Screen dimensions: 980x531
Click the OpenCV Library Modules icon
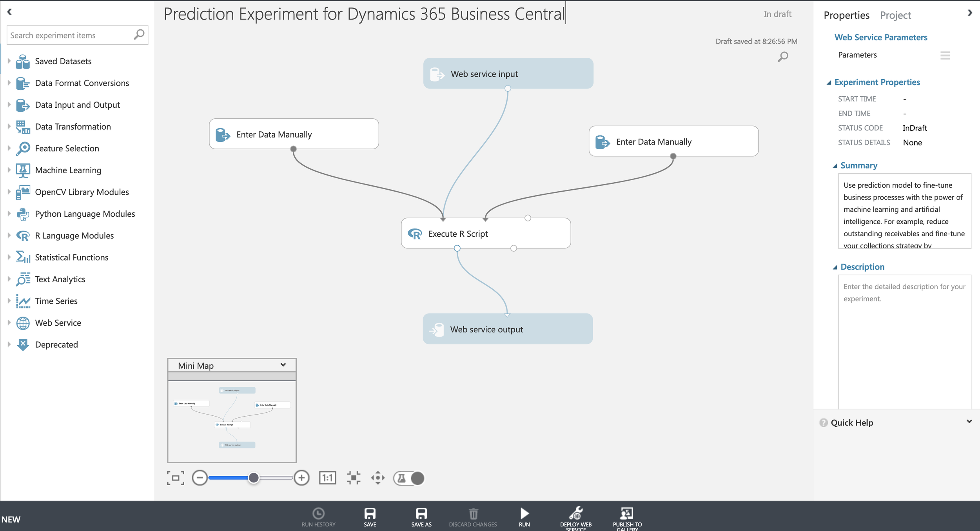coord(23,192)
